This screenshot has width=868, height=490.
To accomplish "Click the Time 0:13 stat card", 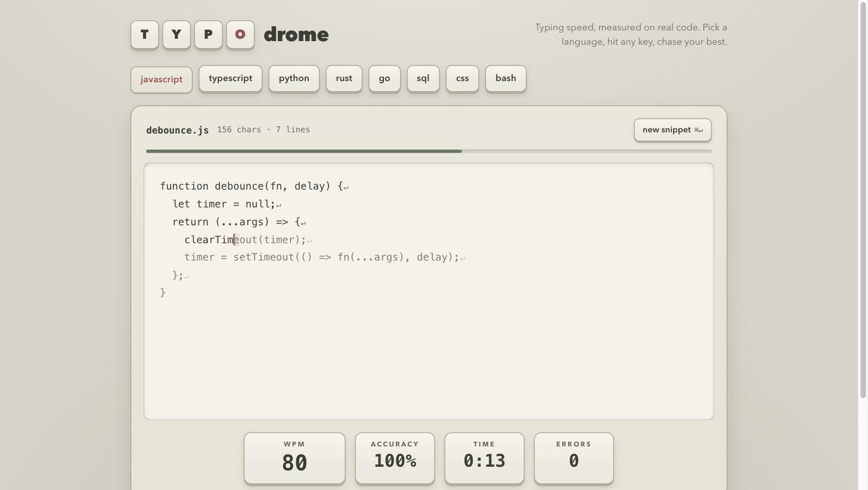I will click(484, 458).
